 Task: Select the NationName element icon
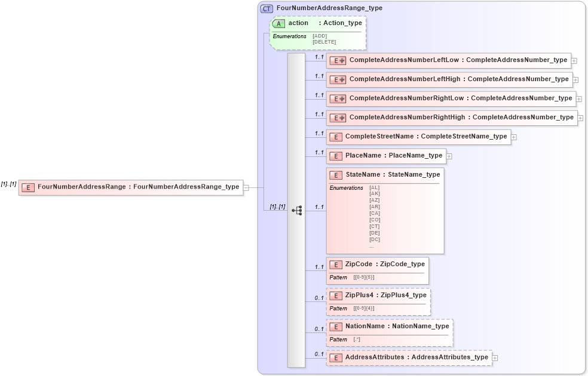(335, 326)
